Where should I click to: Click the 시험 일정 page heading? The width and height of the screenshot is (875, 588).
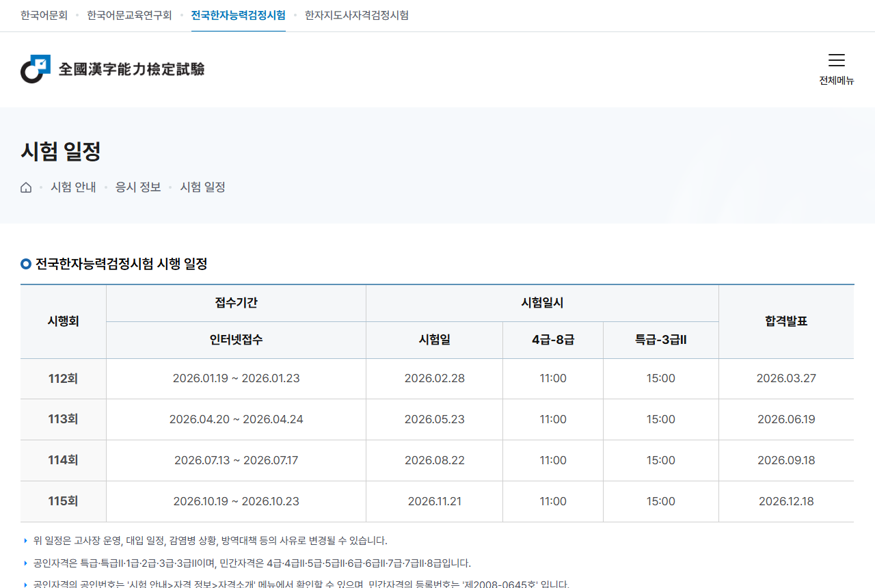pos(61,151)
